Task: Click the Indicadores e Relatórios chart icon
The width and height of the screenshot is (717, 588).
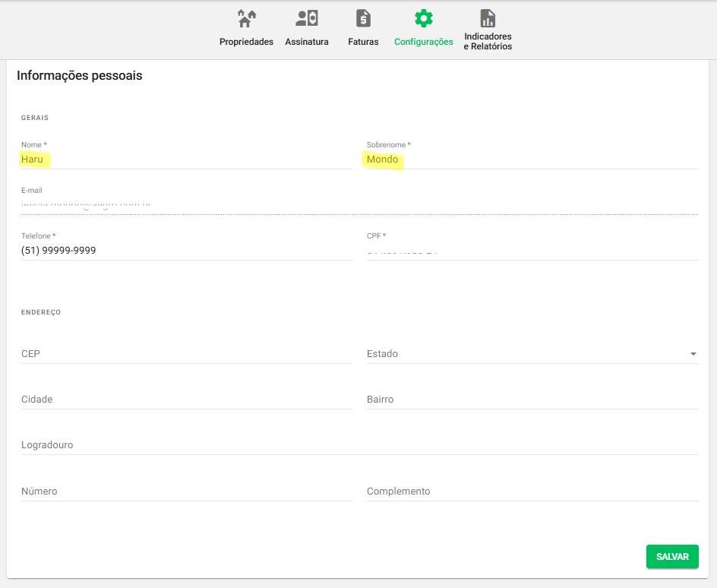Action: (488, 18)
